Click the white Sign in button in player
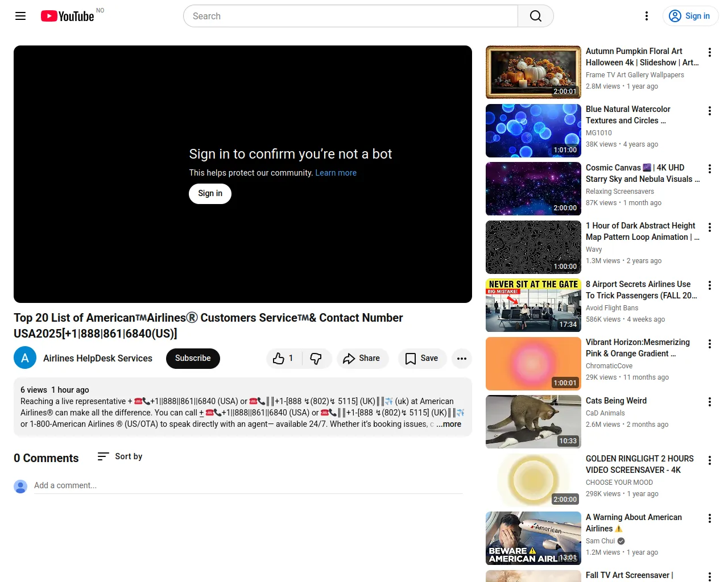728x582 pixels. 210,194
